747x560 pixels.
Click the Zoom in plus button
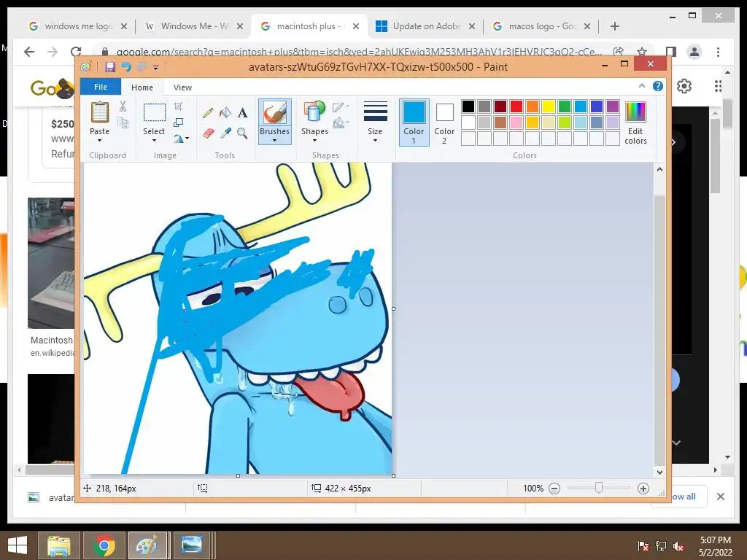[x=643, y=489]
